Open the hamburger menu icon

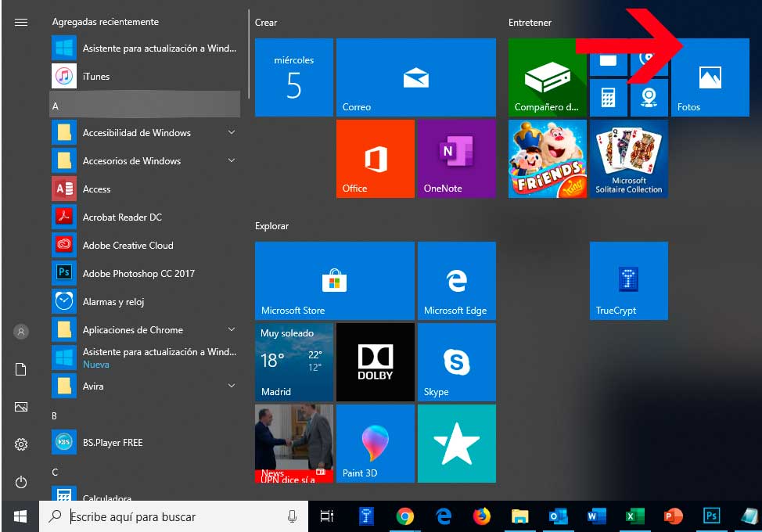tap(21, 23)
